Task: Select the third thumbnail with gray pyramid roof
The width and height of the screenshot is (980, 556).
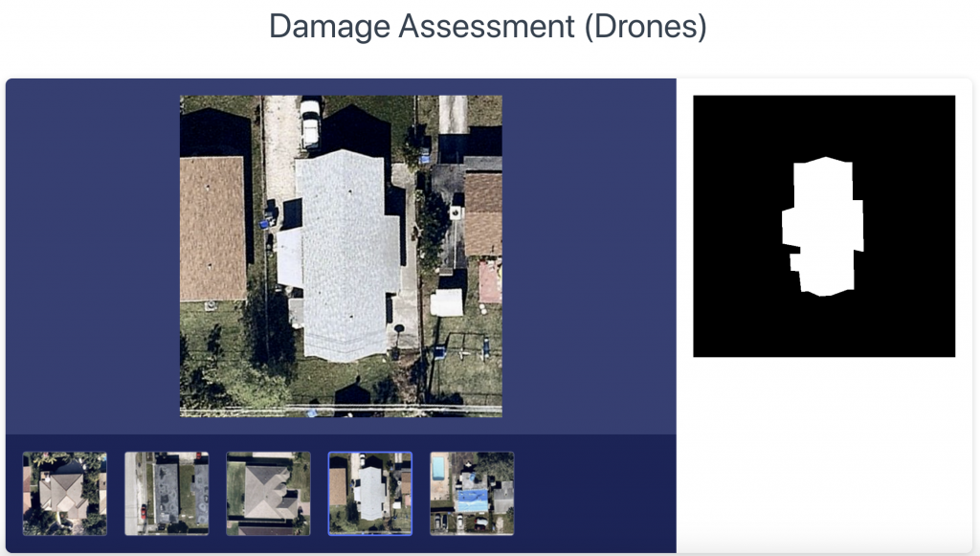Action: click(x=269, y=494)
